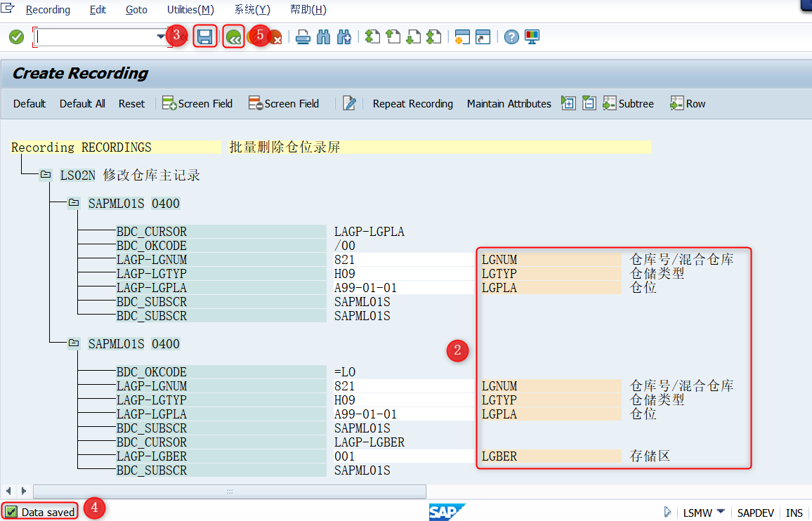Click the Default All button
The height and width of the screenshot is (521, 812).
(x=81, y=103)
